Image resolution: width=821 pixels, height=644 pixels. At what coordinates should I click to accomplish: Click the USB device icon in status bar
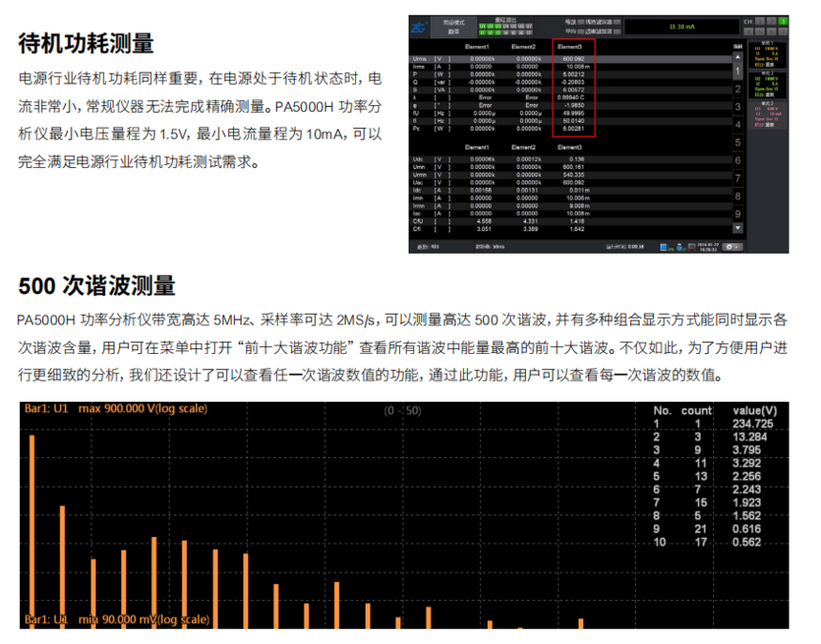click(679, 247)
